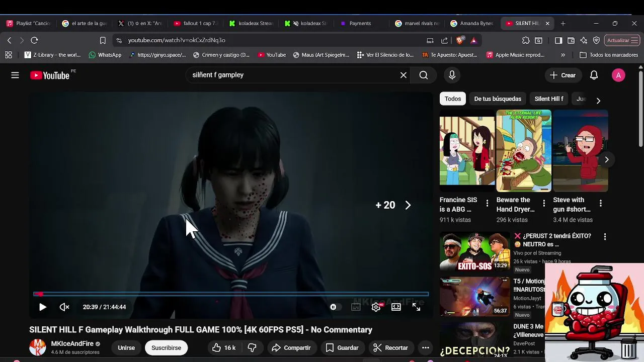The height and width of the screenshot is (362, 644).
Task: Open browser Actualizar menu button
Action: (x=623, y=40)
